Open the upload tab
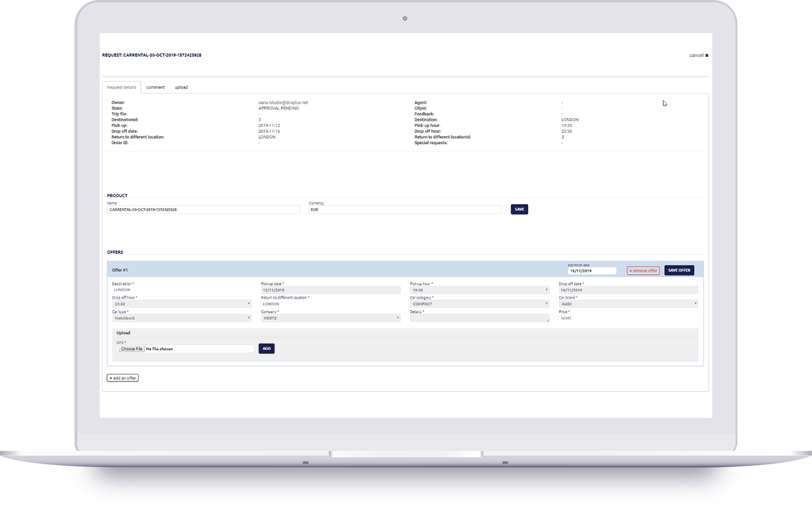This screenshot has height=508, width=812. coord(181,88)
